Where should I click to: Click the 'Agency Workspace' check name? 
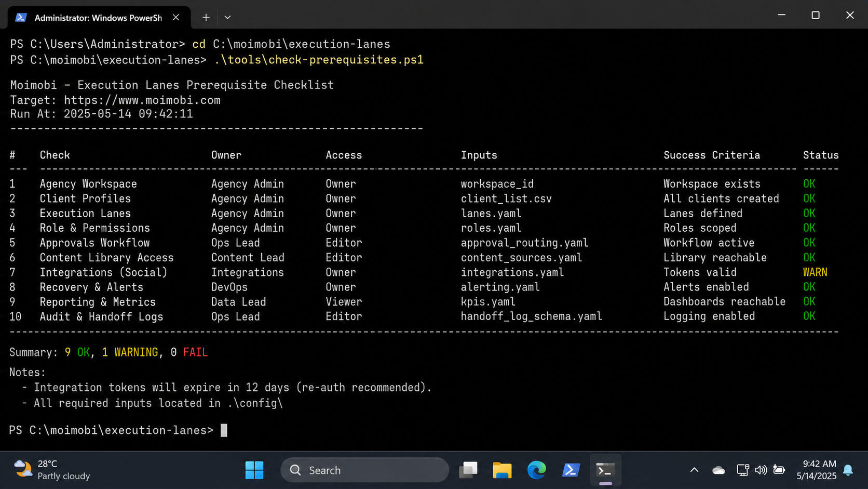click(x=88, y=184)
